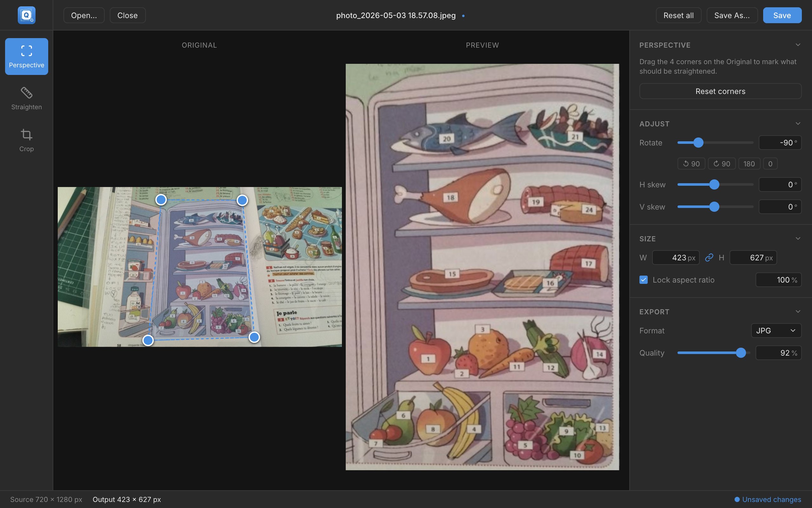Collapse the Size section
Image resolution: width=812 pixels, height=508 pixels.
click(798, 238)
